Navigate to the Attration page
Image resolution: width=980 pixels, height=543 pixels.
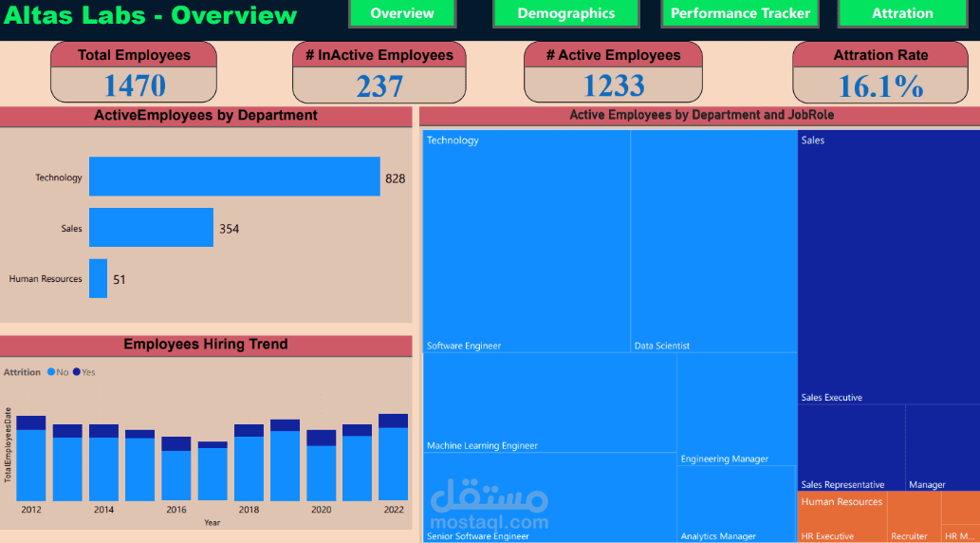(x=902, y=13)
